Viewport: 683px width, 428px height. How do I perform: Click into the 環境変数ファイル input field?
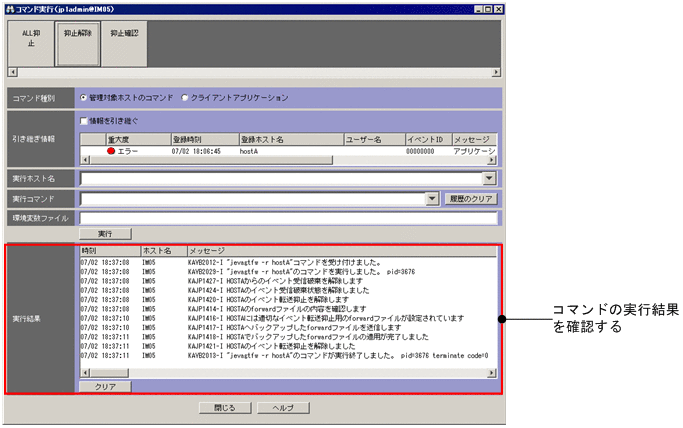point(288,218)
